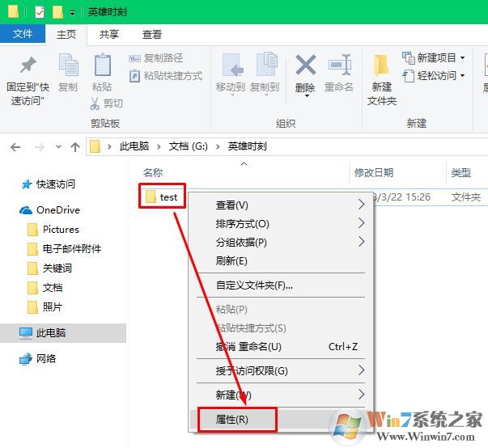This screenshot has width=488, height=448.
Task: Select the test folder
Action: click(162, 197)
